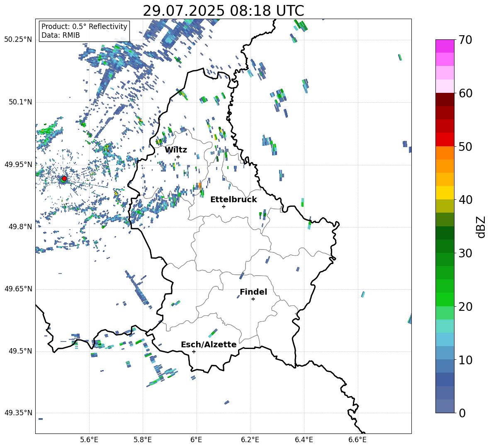Click the 49.35°N latitude label

click(18, 413)
